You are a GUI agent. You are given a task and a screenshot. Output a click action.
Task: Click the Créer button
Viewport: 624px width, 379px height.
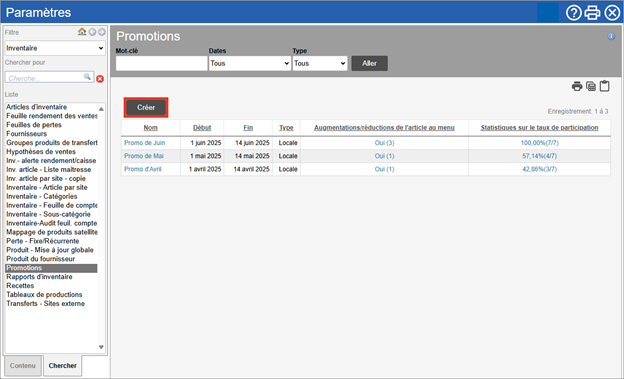tap(146, 107)
